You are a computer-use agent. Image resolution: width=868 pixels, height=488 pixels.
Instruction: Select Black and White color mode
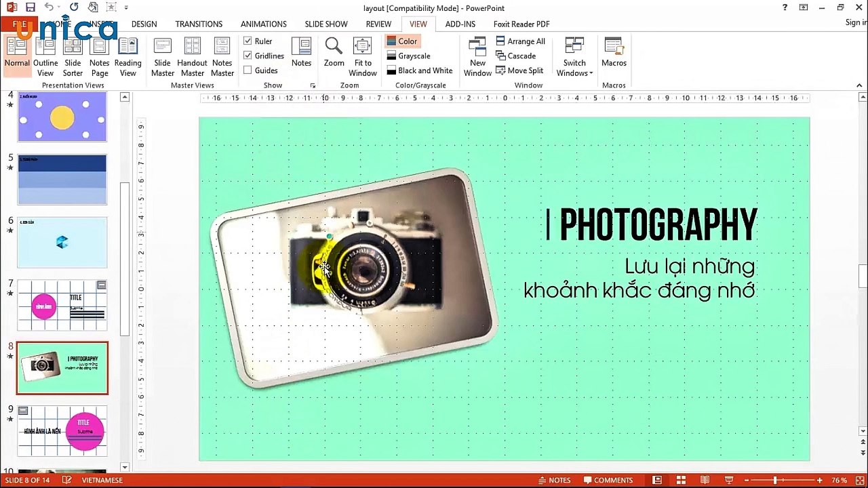(x=420, y=70)
